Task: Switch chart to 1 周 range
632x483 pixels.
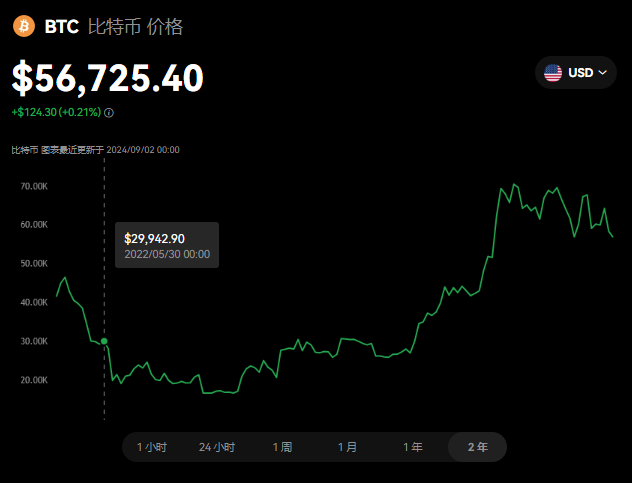Action: [282, 447]
